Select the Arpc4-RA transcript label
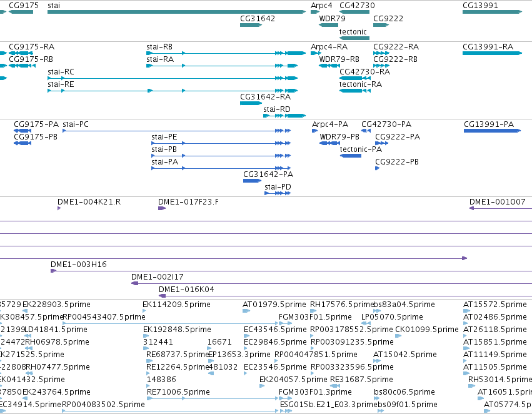Image resolution: width=532 pixels, height=414 pixels. [x=329, y=46]
